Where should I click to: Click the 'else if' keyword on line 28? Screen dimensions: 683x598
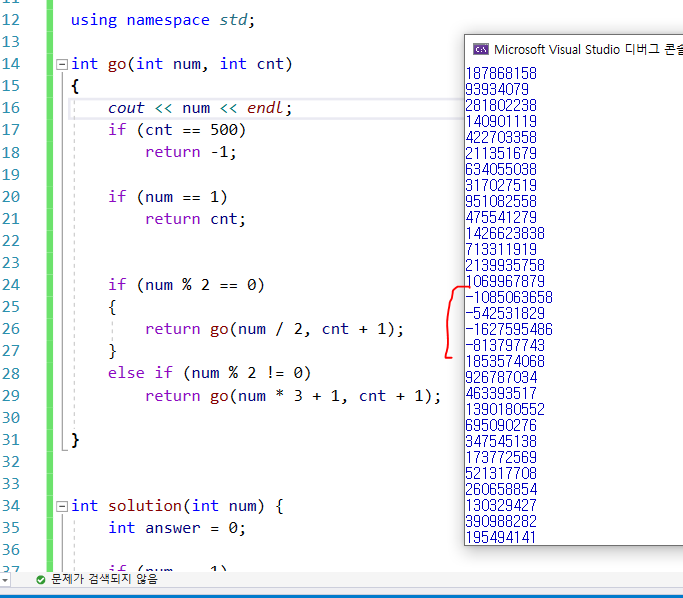click(140, 373)
